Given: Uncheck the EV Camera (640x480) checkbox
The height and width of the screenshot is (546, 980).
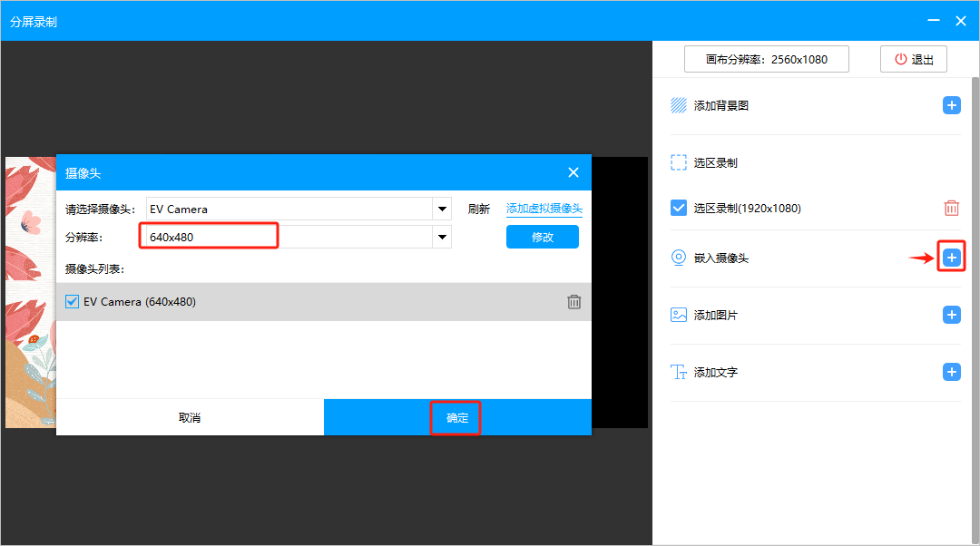Looking at the screenshot, I should 73,302.
